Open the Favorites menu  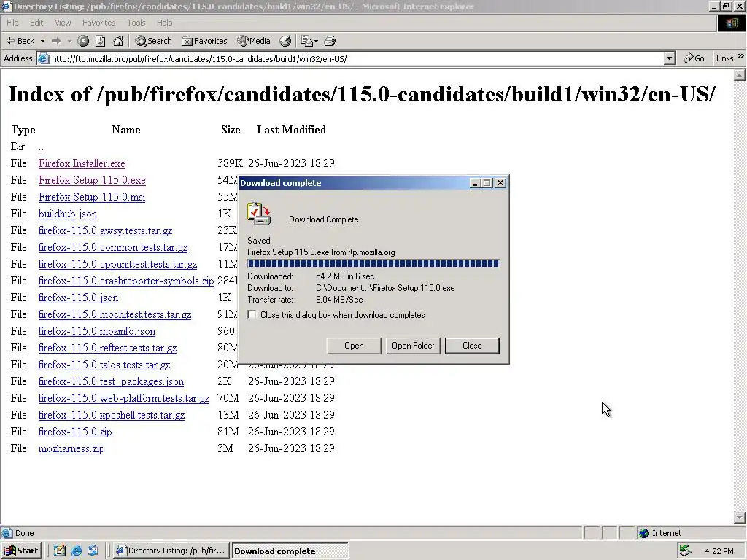pyautogui.click(x=98, y=23)
